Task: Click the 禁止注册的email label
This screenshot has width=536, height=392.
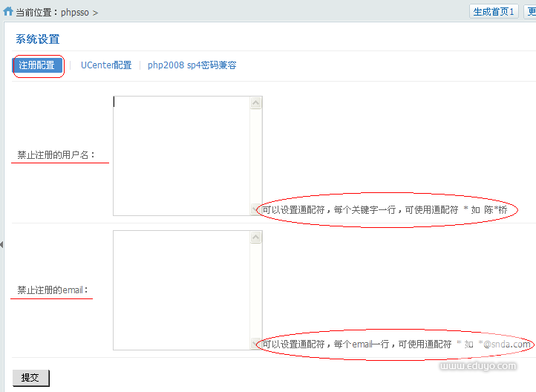Action: 51,290
